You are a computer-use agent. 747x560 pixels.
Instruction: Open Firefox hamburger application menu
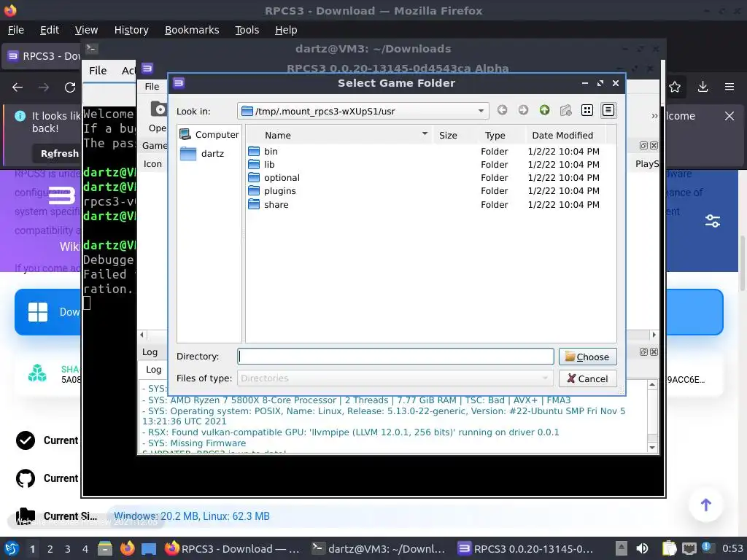729,87
